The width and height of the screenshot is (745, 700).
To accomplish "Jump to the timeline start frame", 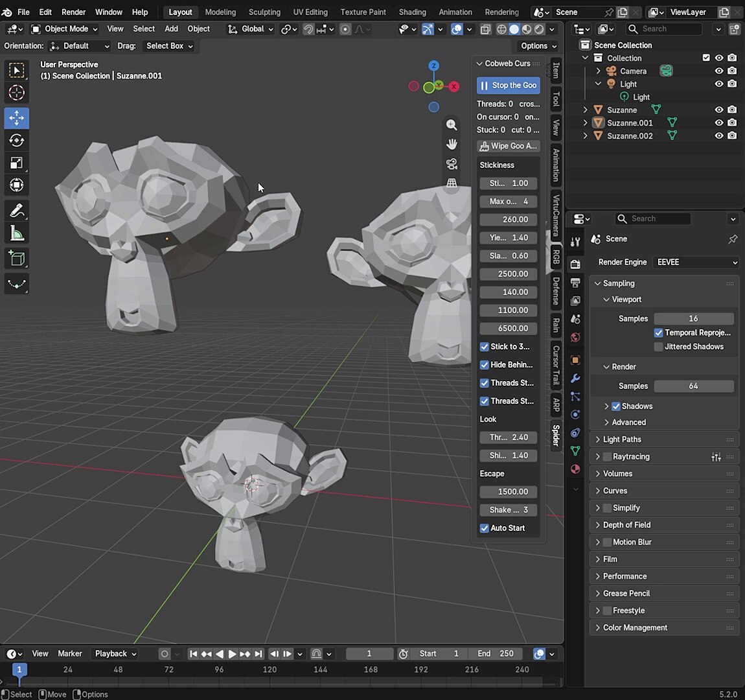I will (194, 654).
